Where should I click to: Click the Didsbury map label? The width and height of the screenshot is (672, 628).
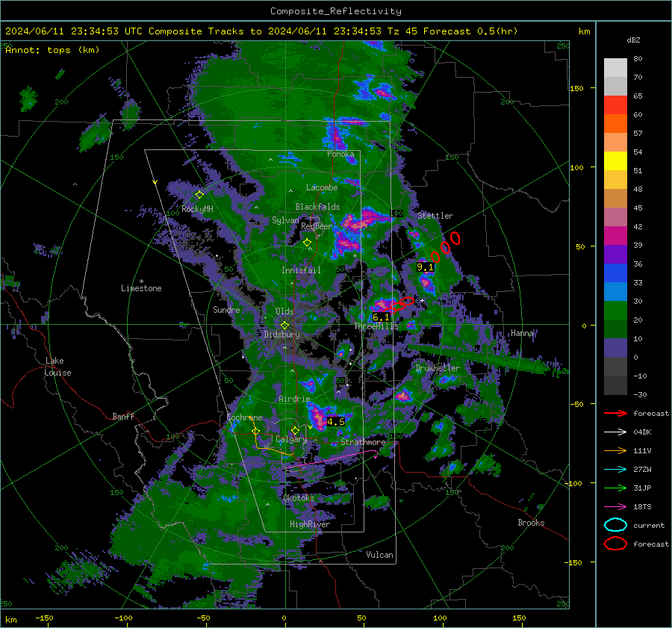(282, 335)
